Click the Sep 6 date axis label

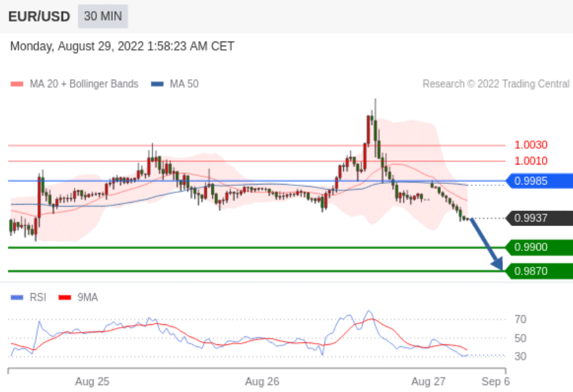(495, 382)
